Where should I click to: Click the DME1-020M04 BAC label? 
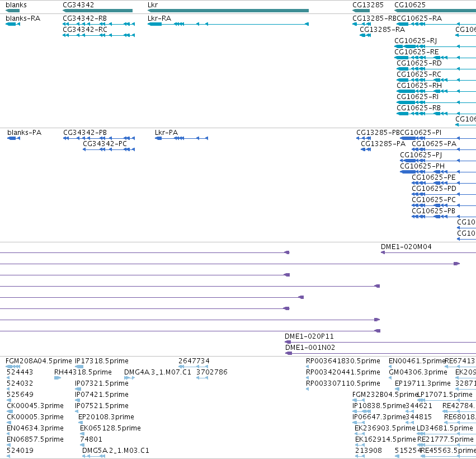[x=406, y=247]
